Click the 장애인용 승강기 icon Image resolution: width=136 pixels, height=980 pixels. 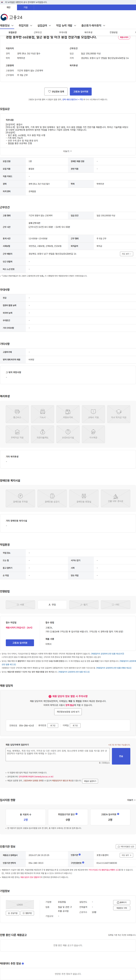52,498
